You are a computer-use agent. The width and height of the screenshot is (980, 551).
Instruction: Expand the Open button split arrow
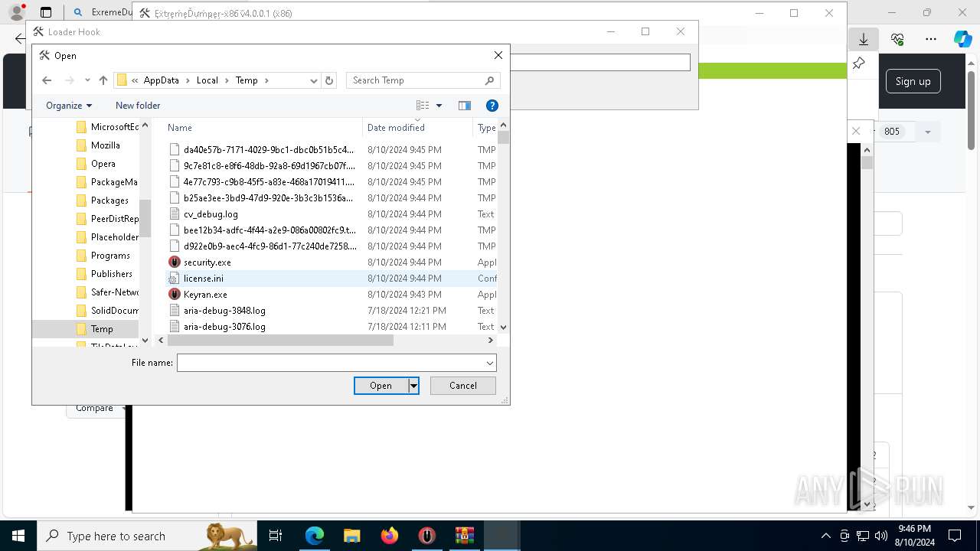tap(413, 386)
